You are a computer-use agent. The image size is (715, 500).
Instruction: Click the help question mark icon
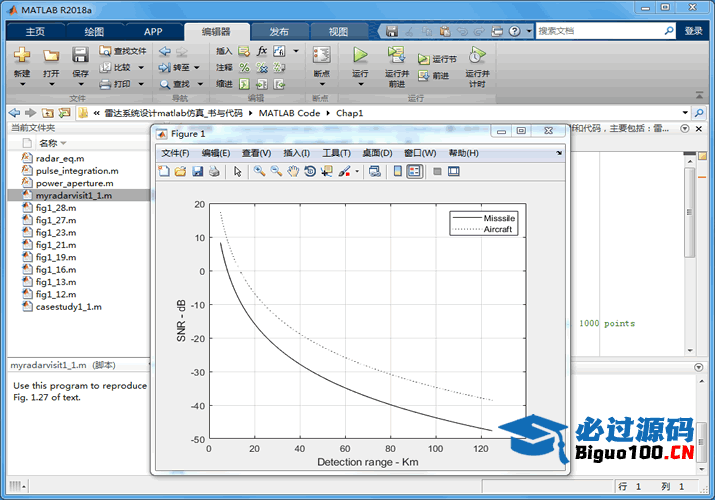click(514, 31)
